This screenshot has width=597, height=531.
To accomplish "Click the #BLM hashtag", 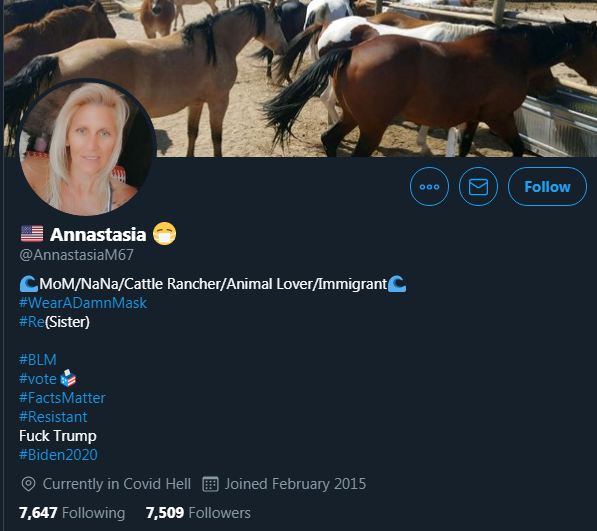I will (38, 360).
